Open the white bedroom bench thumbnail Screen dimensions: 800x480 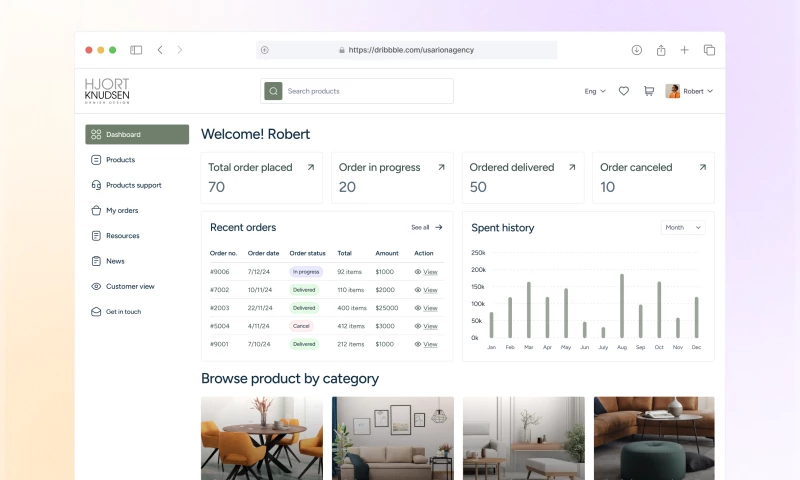[524, 438]
